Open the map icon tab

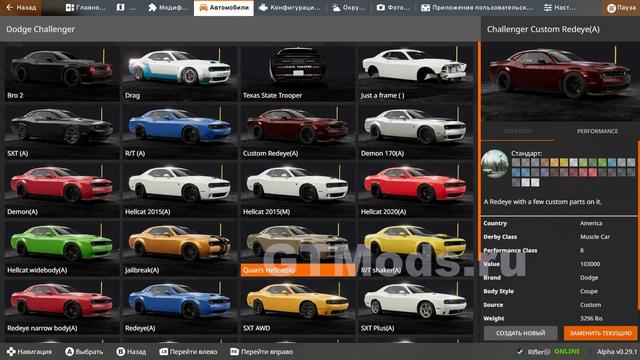click(126, 8)
